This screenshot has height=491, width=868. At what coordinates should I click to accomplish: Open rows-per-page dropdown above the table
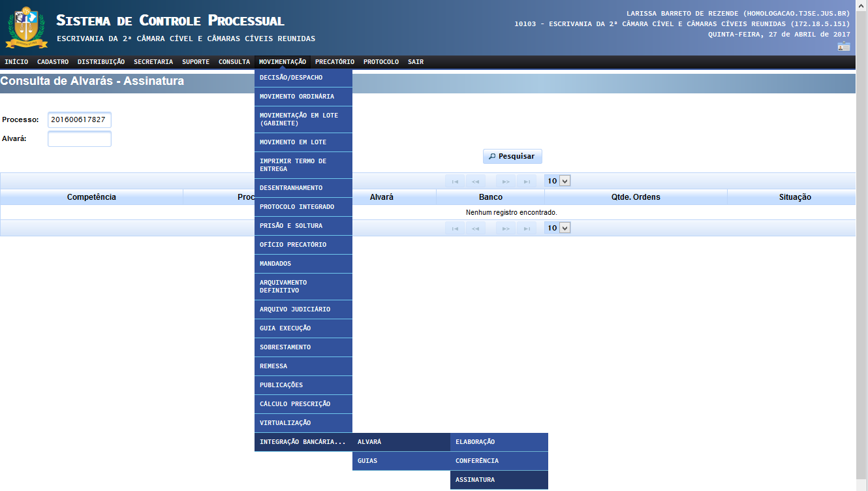coord(558,181)
